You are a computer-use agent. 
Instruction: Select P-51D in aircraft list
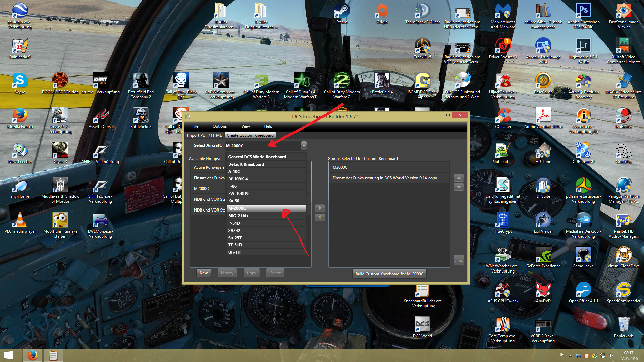(x=266, y=223)
